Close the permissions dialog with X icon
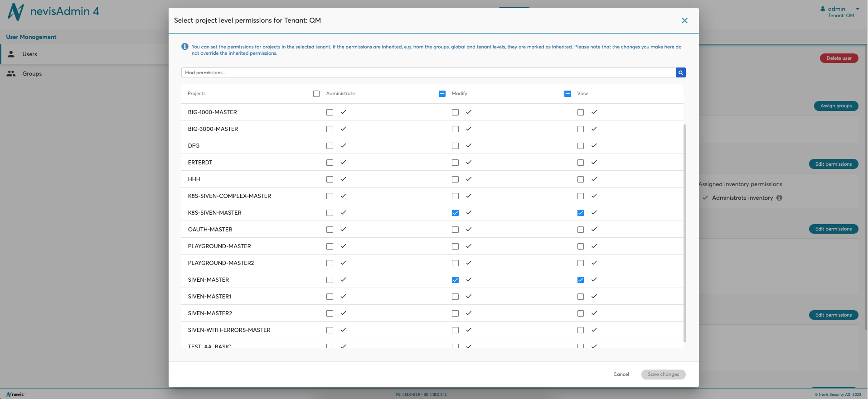 coord(684,20)
